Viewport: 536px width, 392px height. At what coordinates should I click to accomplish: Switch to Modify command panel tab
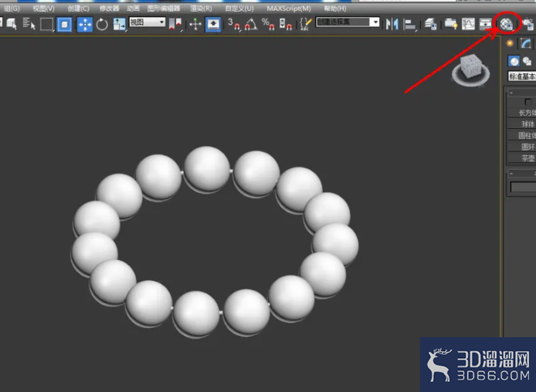click(525, 43)
